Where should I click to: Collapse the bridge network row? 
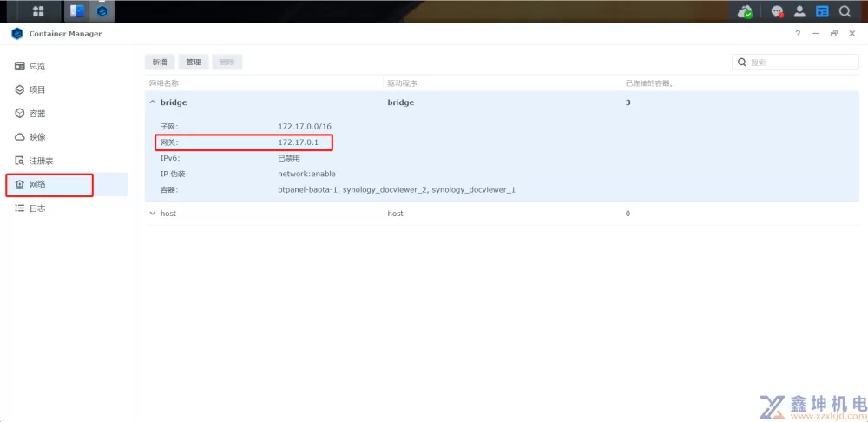point(153,102)
